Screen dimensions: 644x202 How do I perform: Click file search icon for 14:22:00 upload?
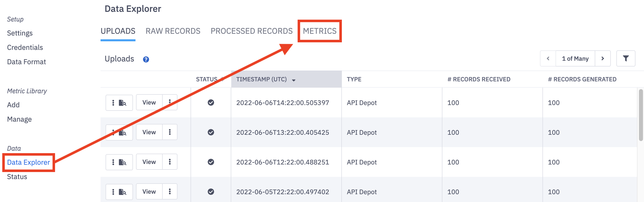pyautogui.click(x=122, y=103)
